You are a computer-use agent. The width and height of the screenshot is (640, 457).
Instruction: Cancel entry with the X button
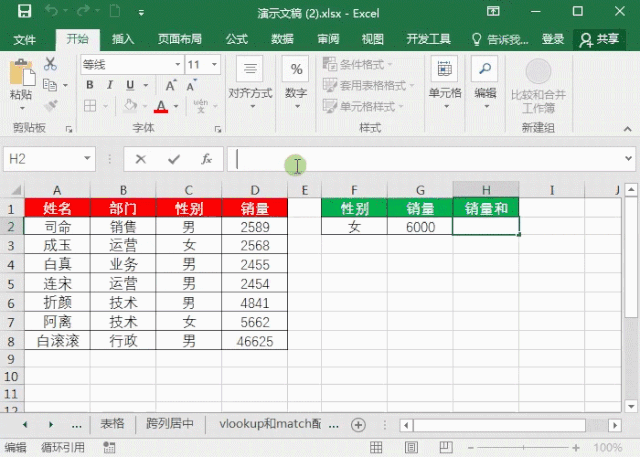pyautogui.click(x=141, y=159)
